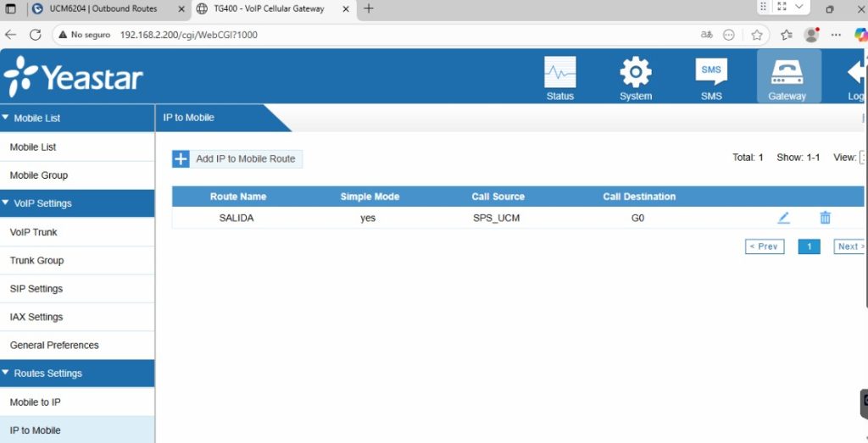868x443 pixels.
Task: Delete the SALIDA route with trash icon
Action: click(825, 218)
